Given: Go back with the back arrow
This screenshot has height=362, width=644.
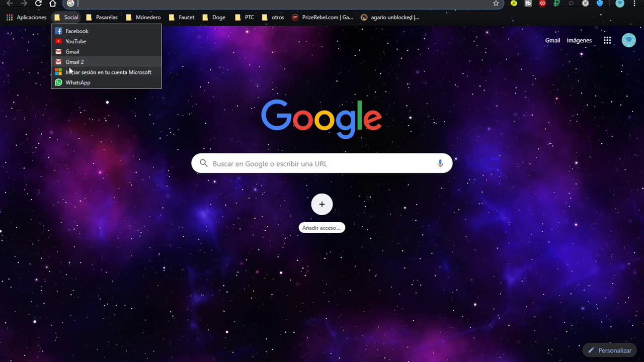Looking at the screenshot, I should click(10, 4).
